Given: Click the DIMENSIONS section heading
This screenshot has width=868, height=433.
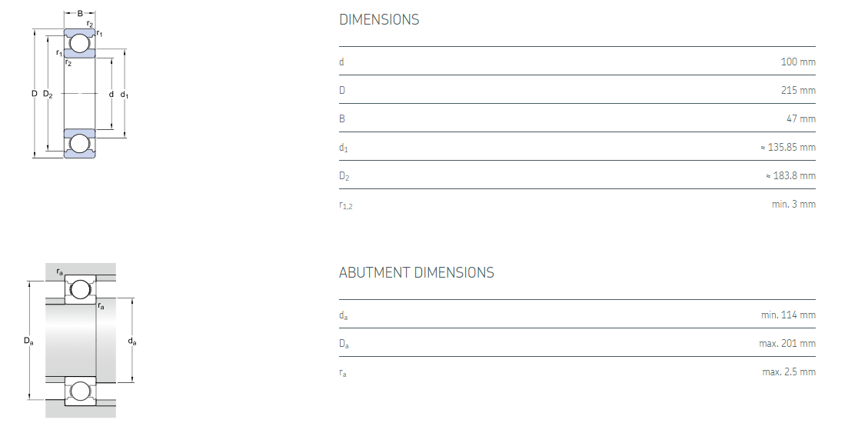Looking at the screenshot, I should pyautogui.click(x=379, y=20).
